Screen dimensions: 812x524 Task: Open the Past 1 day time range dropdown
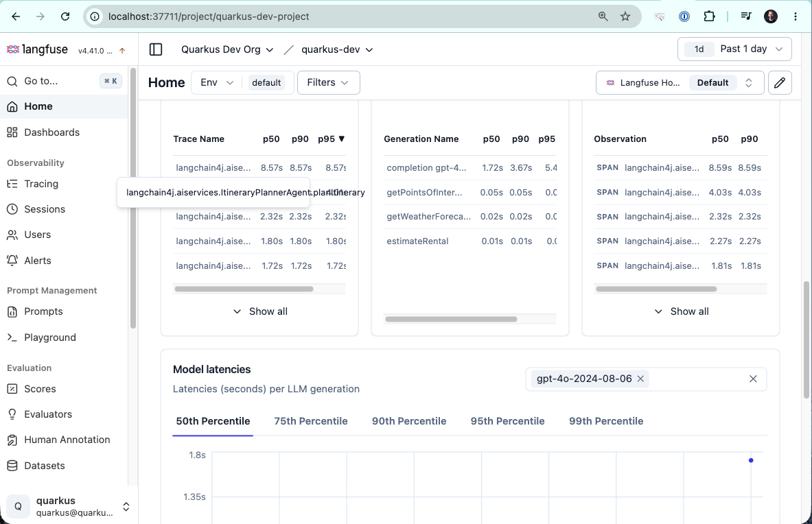point(734,49)
